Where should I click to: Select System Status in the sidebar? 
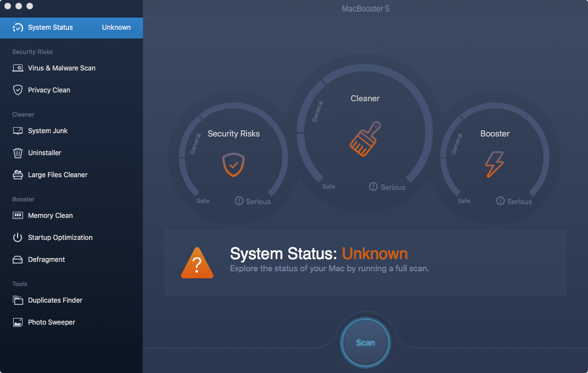click(72, 28)
